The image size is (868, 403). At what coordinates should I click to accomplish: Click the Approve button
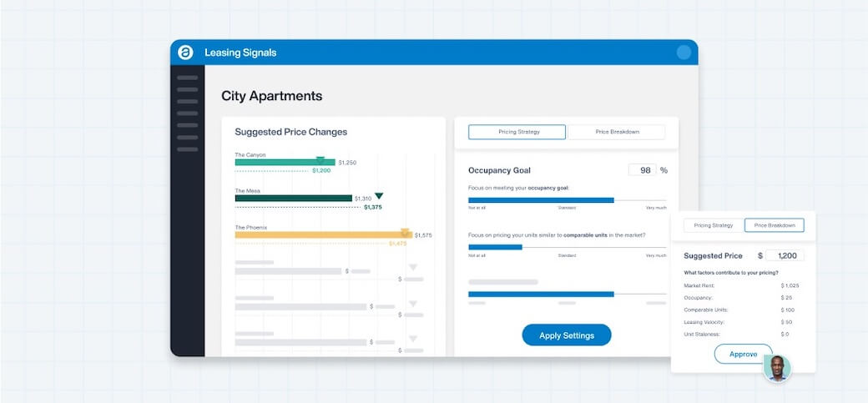(x=743, y=354)
